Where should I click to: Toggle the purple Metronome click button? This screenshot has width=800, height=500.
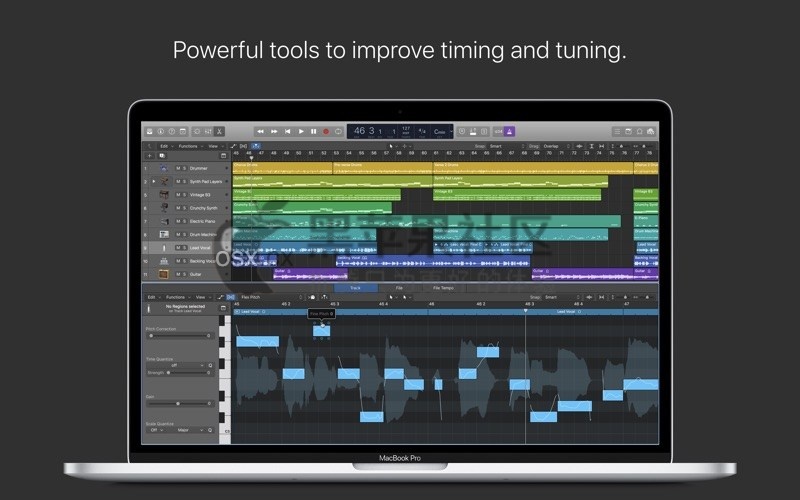(510, 132)
